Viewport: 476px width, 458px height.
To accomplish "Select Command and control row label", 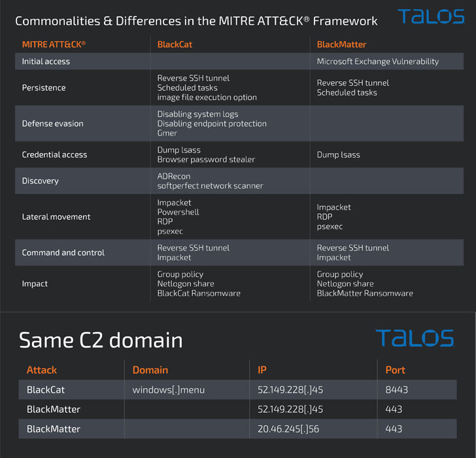I will coord(63,253).
